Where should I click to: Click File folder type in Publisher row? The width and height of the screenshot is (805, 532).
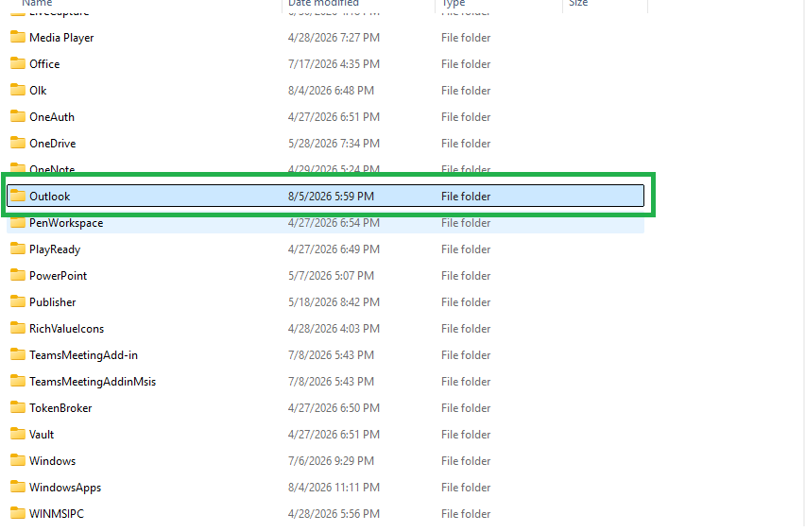466,302
